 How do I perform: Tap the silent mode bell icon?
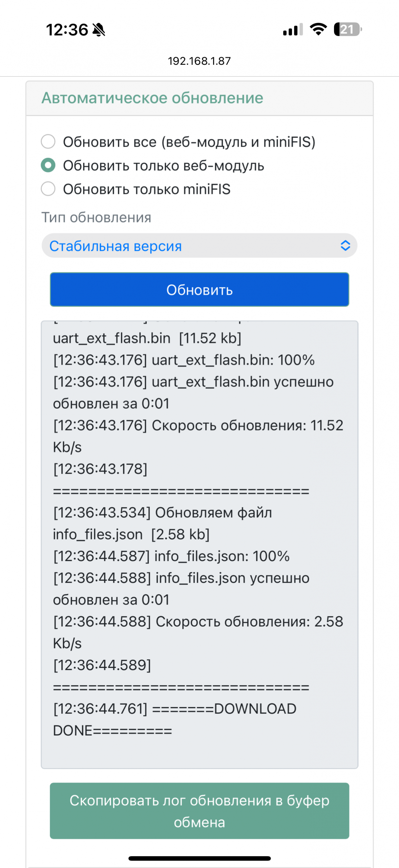point(99,30)
